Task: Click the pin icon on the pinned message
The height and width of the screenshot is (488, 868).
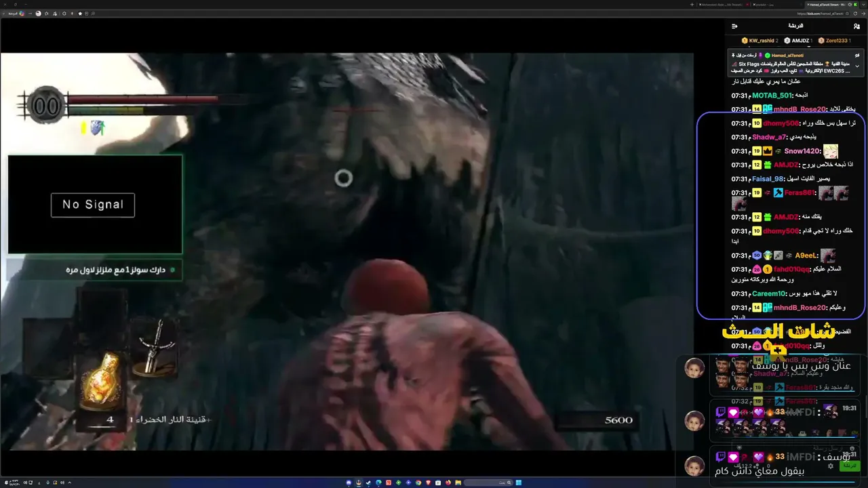Action: pos(734,55)
